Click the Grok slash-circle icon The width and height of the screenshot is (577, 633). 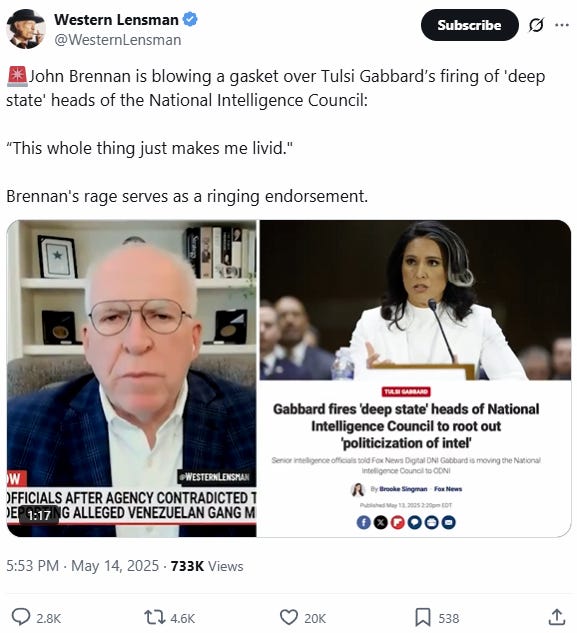[536, 25]
